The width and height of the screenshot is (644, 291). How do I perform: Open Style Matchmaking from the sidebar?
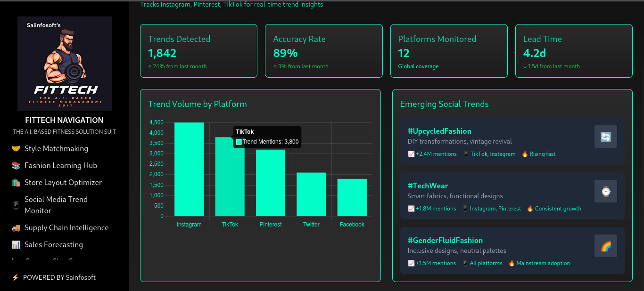coord(56,149)
